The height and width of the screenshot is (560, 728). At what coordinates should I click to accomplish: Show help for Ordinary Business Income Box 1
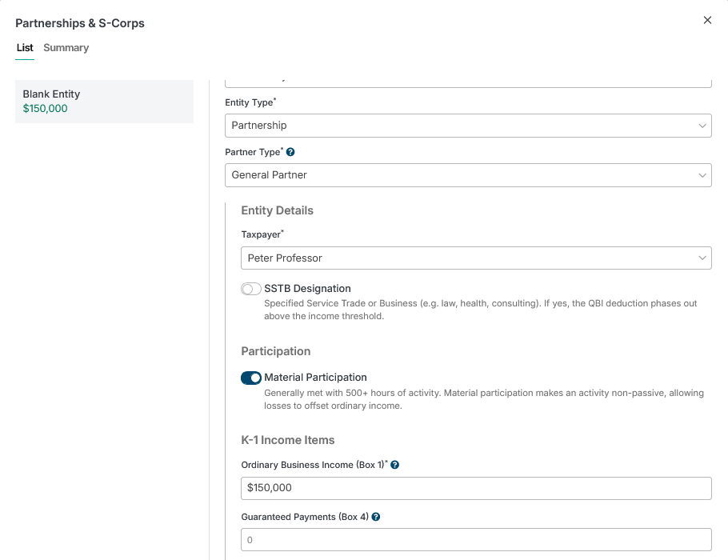pos(394,465)
